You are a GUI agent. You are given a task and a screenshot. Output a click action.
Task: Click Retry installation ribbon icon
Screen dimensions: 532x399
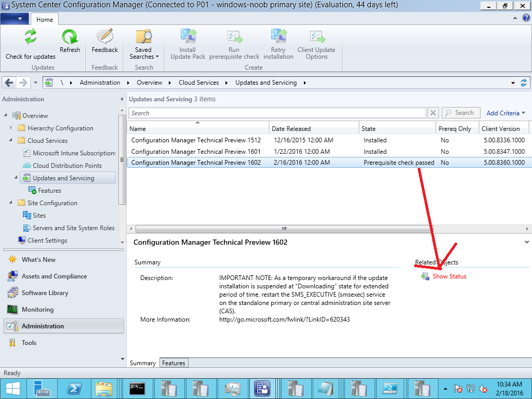tap(278, 36)
